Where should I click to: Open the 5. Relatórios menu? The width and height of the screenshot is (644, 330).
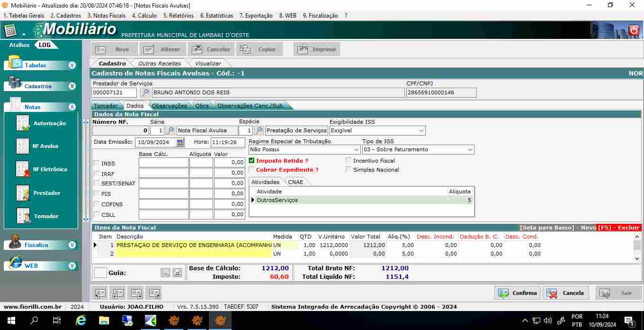click(x=178, y=16)
